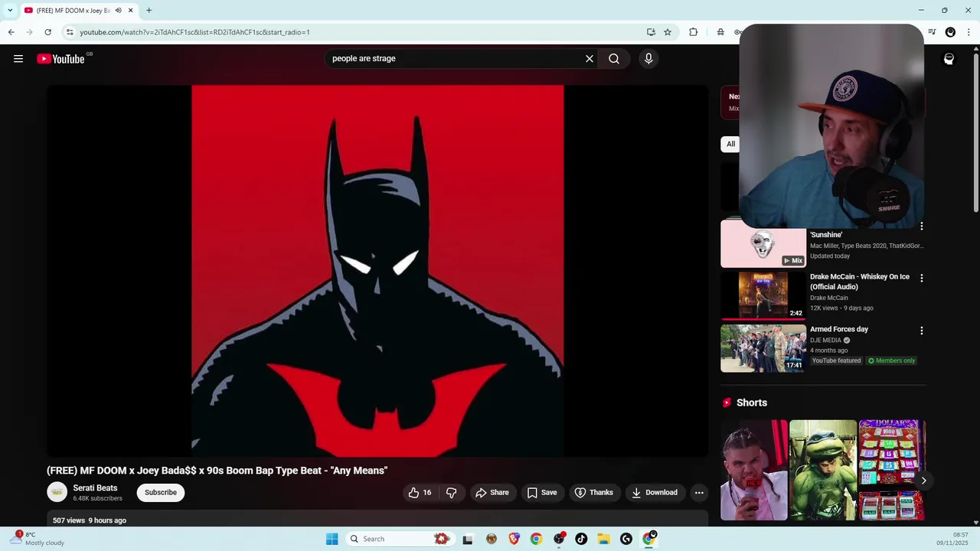Viewport: 980px width, 551px height.
Task: Install app icon in address bar
Action: click(651, 32)
